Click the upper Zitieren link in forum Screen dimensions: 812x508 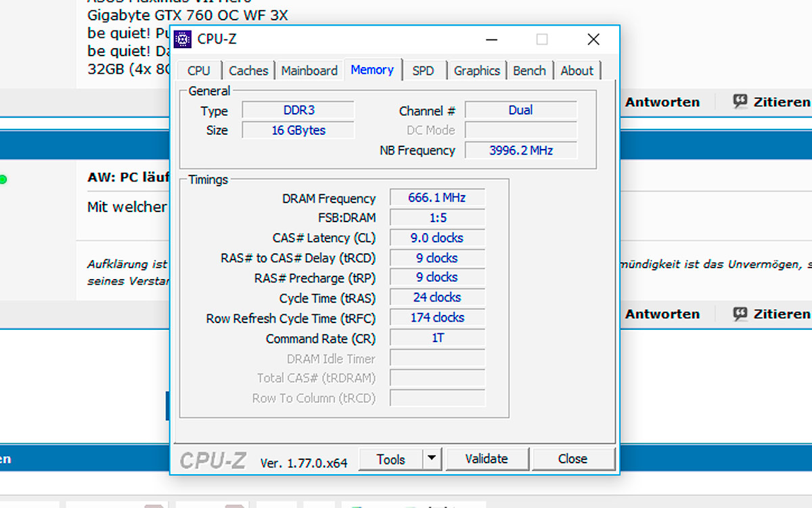[x=781, y=102]
